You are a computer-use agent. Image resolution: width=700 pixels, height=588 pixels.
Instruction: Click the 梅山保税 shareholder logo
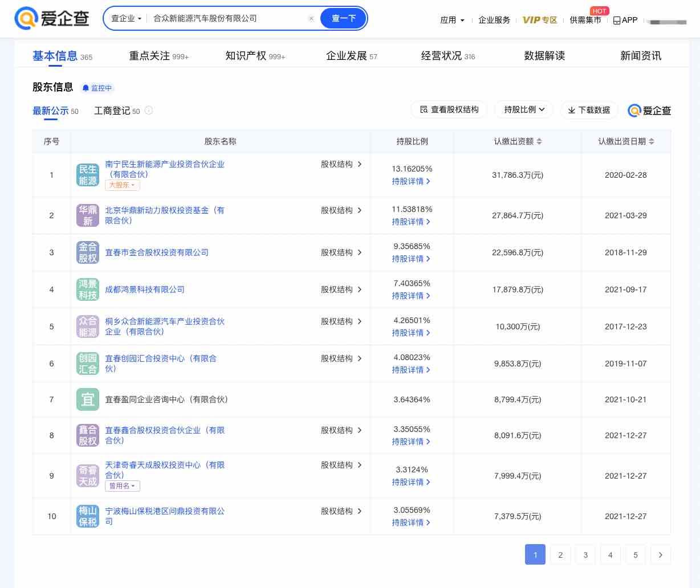tap(88, 516)
